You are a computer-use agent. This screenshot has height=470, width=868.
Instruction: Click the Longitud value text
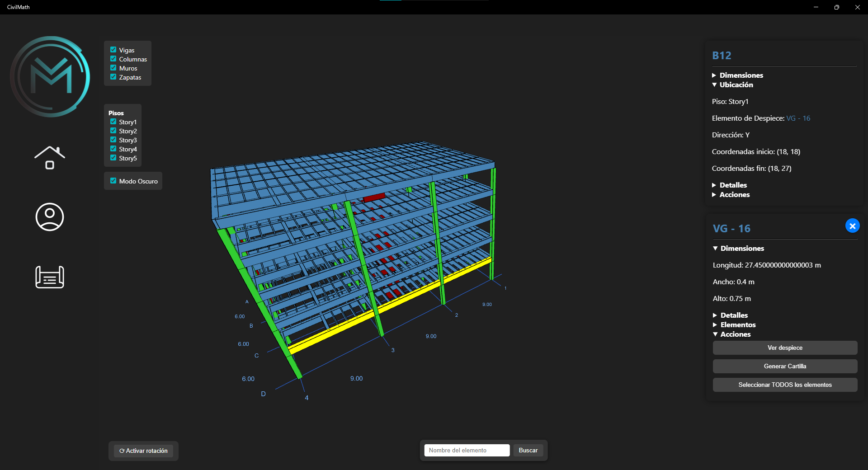[767, 265]
